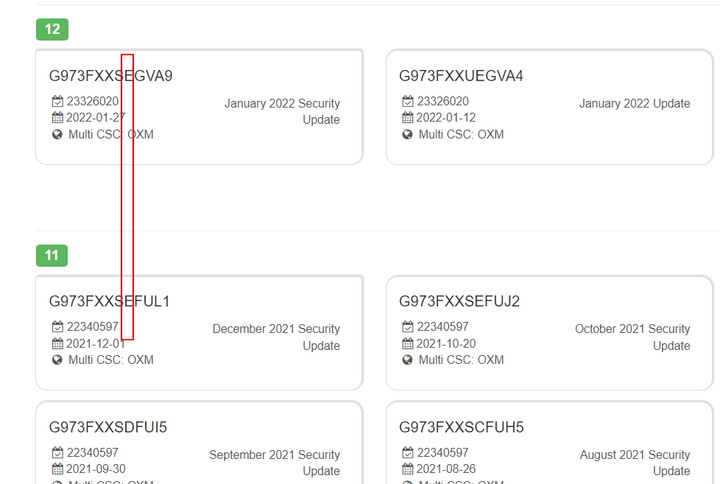
Task: Click globe icon in G973FXXUEGVA4 card
Action: [x=407, y=135]
